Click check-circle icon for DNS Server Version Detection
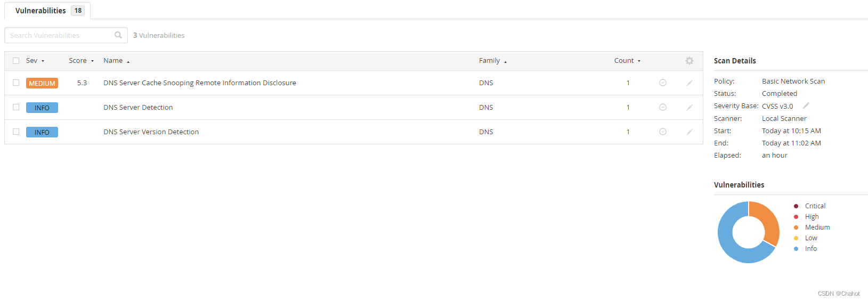 click(663, 132)
